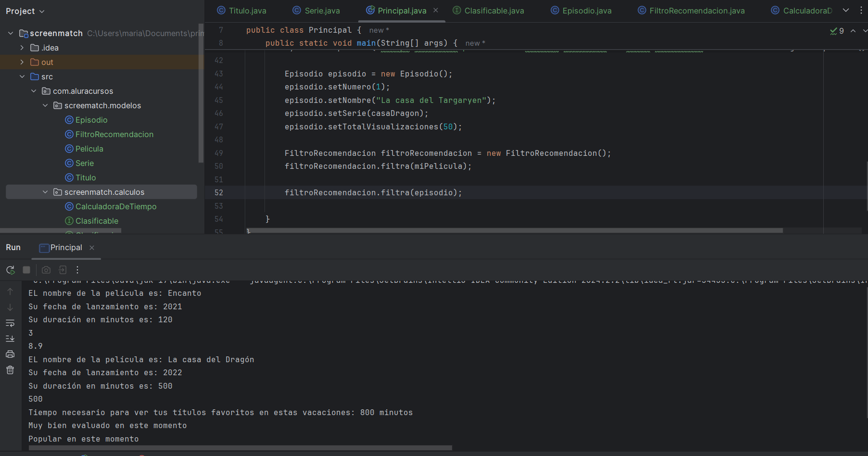Click console text 'Muy bien evaluado en este momento'
The image size is (868, 456).
108,425
